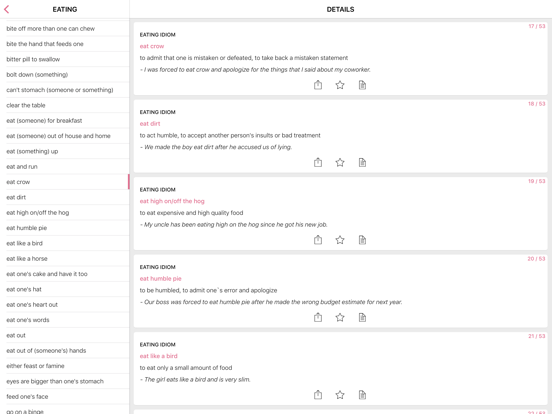Click the '19 / 53' card counter

[x=537, y=181]
